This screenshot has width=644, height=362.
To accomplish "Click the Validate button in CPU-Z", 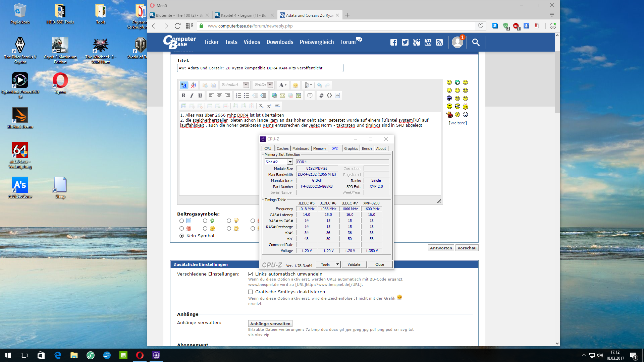I will tap(354, 264).
